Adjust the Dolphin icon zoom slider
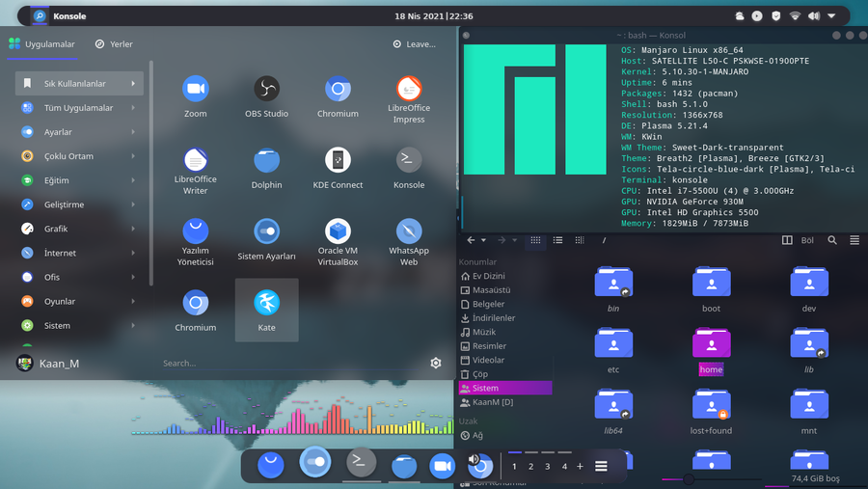Viewport: 868px width, 489px height. [689, 479]
